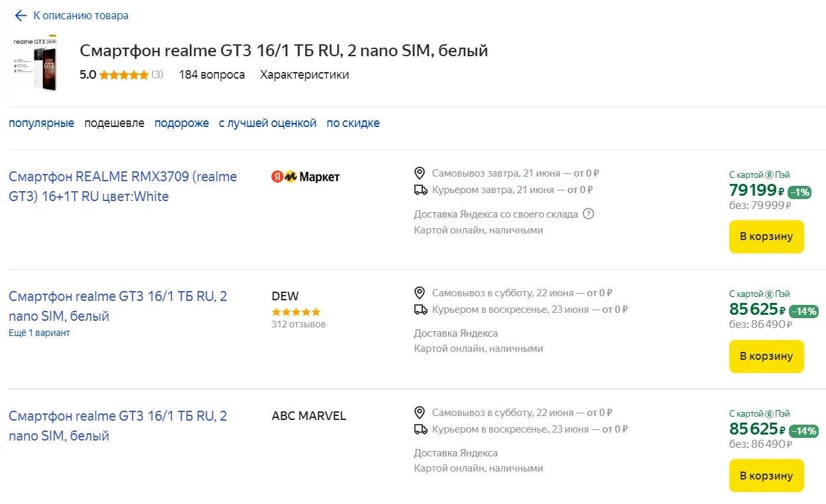Add the ABC MARVEL offer to cart

[766, 476]
